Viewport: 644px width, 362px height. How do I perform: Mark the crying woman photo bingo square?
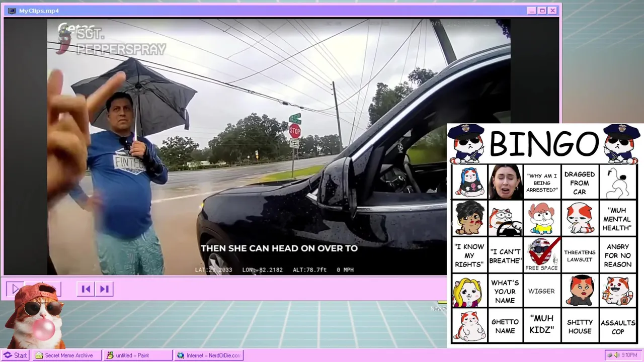pos(505,182)
